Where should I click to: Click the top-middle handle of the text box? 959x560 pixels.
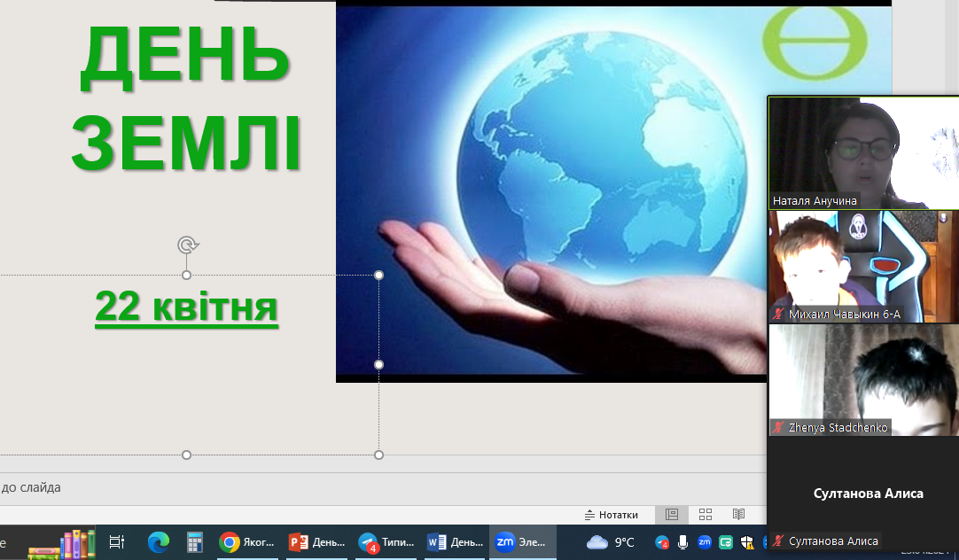(x=186, y=275)
